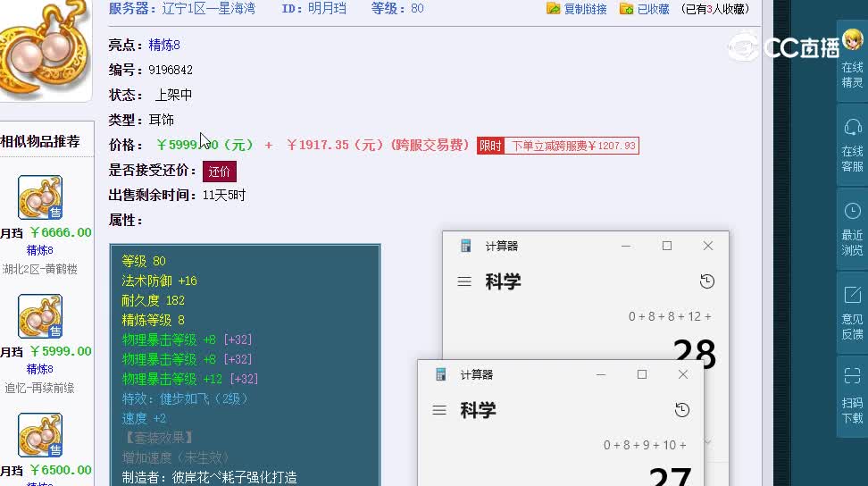Open hamburger menu in back calculator
Screen dimensions: 868x486
[464, 281]
